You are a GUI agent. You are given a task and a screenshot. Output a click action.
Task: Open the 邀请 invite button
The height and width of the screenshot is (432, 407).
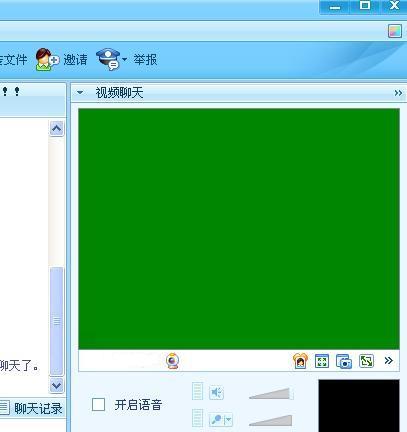click(75, 60)
